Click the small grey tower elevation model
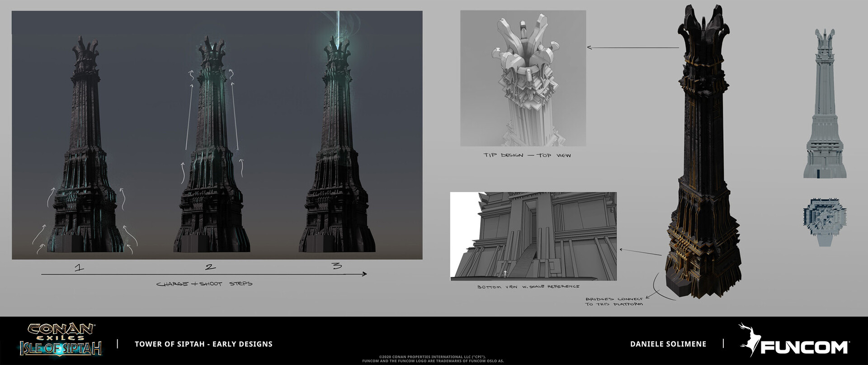 (x=825, y=103)
